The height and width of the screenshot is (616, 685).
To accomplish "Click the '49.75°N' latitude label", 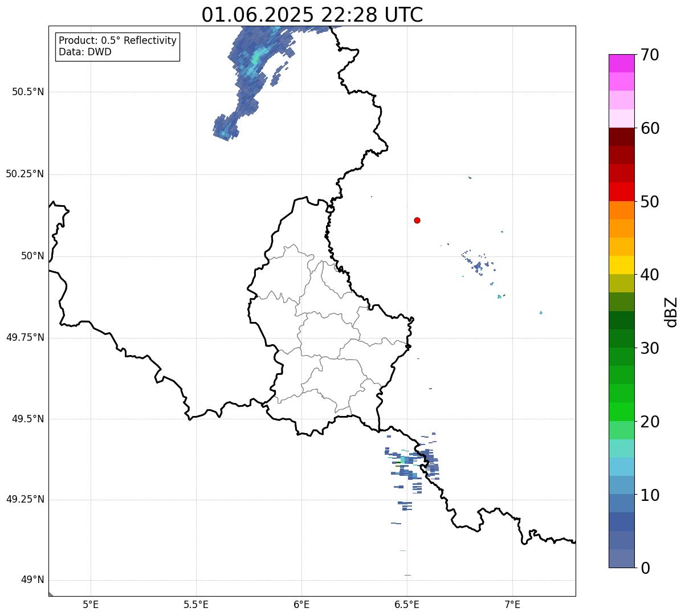I will 25,337.
